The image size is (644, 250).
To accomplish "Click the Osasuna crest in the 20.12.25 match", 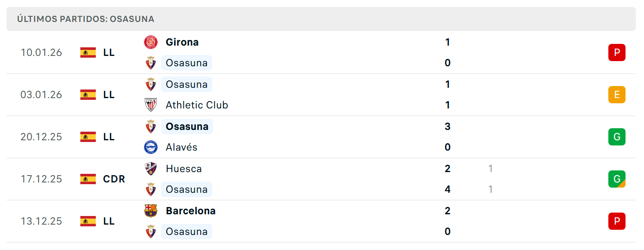I will (x=151, y=127).
